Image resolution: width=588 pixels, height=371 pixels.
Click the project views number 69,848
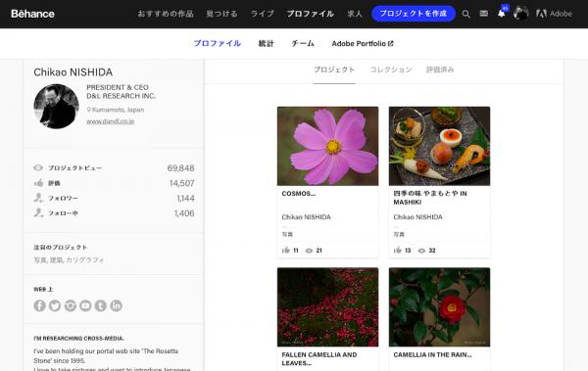tap(180, 168)
